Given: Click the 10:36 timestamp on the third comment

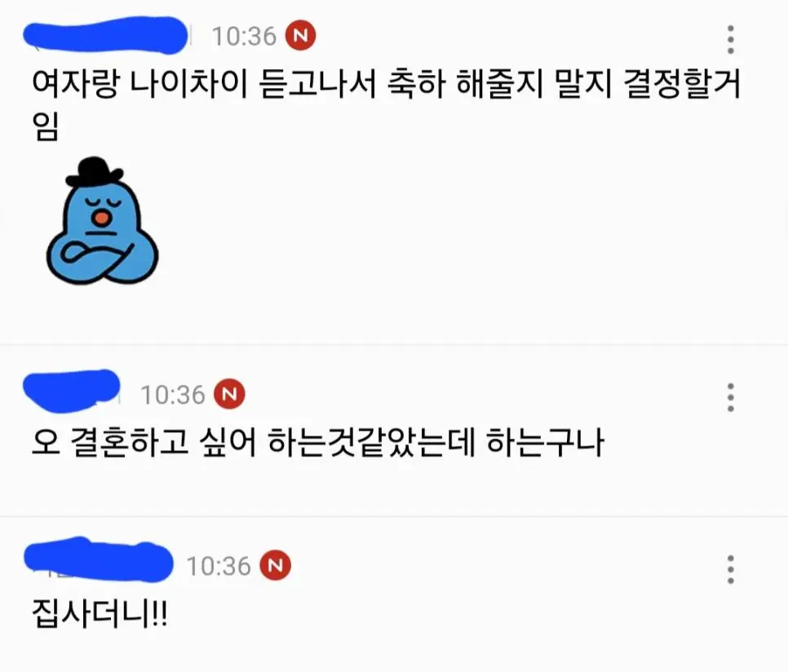Looking at the screenshot, I should (x=219, y=567).
